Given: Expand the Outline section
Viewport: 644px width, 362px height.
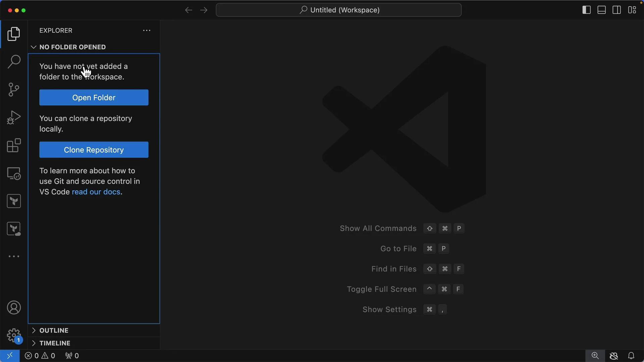Looking at the screenshot, I should pos(94,330).
